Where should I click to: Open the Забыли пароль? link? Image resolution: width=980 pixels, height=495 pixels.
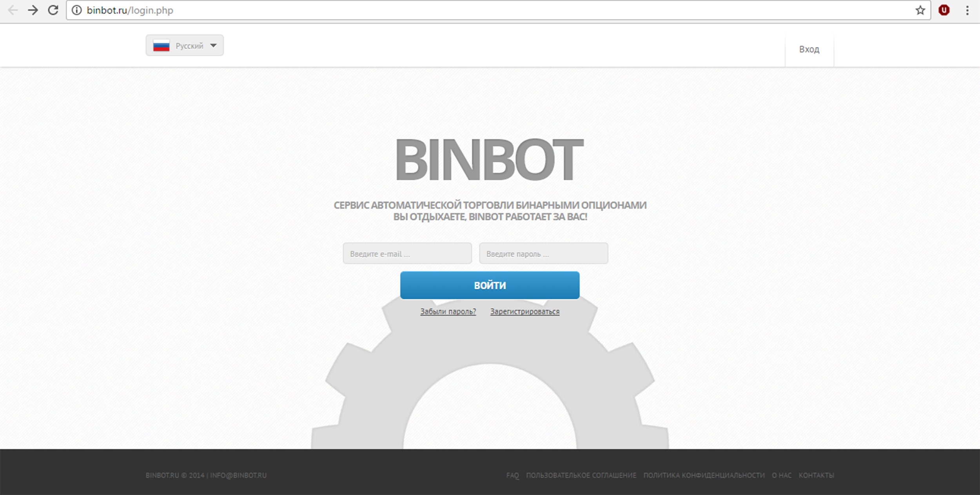(x=448, y=312)
